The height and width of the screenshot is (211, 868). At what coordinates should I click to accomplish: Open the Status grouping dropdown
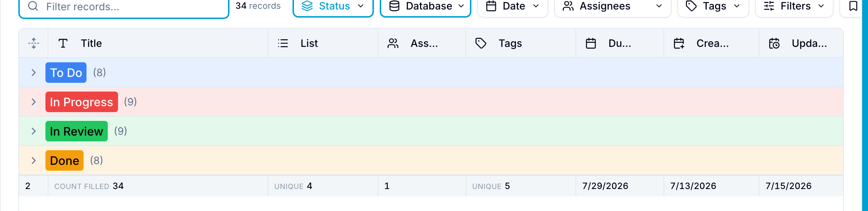point(333,6)
